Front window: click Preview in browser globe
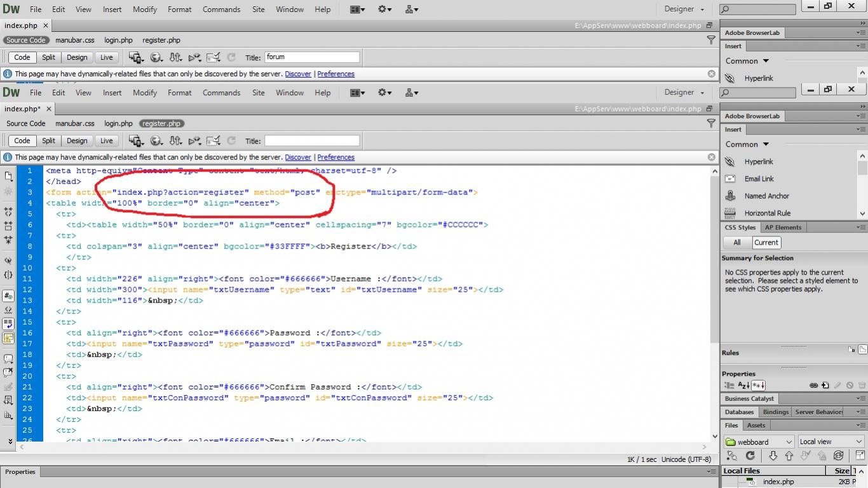The height and width of the screenshot is (488, 868). (x=156, y=140)
